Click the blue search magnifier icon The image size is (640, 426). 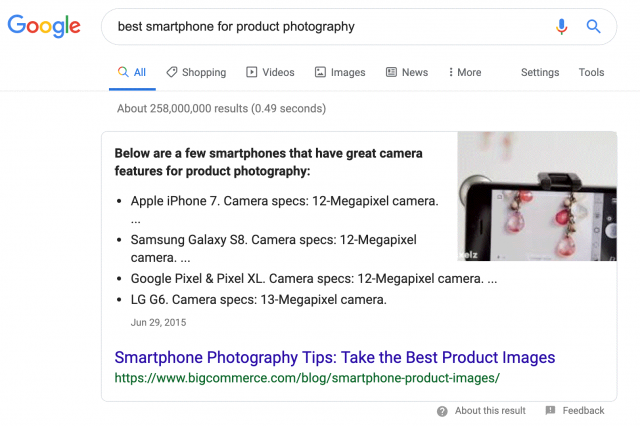point(593,27)
